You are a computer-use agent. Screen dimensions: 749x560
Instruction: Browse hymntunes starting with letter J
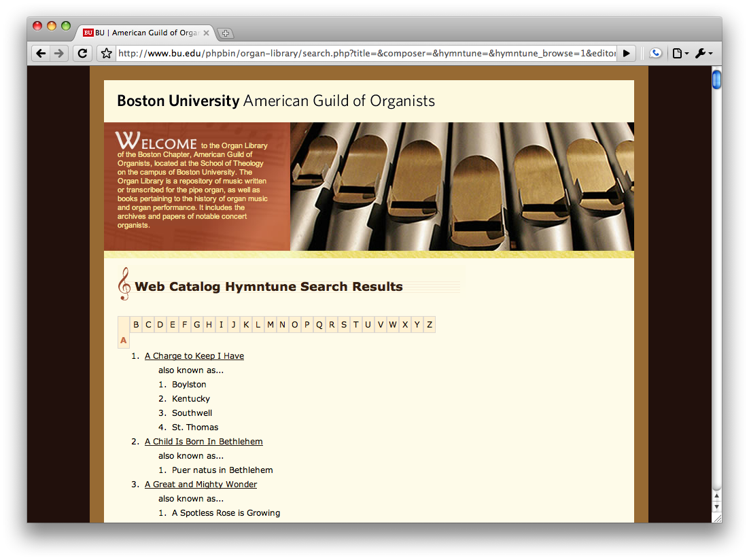tap(234, 324)
